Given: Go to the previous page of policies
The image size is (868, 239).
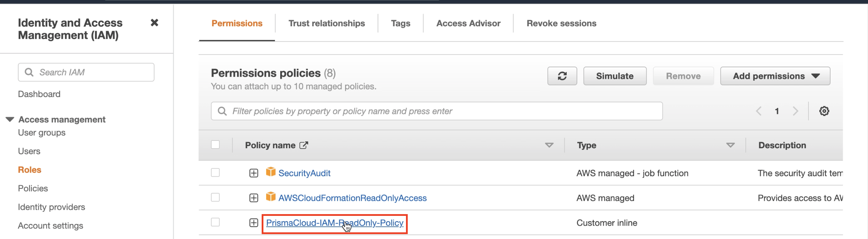Looking at the screenshot, I should point(759,111).
